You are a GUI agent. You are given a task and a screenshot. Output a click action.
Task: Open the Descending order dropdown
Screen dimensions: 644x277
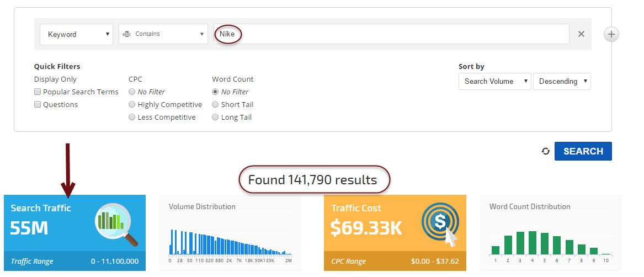[562, 82]
